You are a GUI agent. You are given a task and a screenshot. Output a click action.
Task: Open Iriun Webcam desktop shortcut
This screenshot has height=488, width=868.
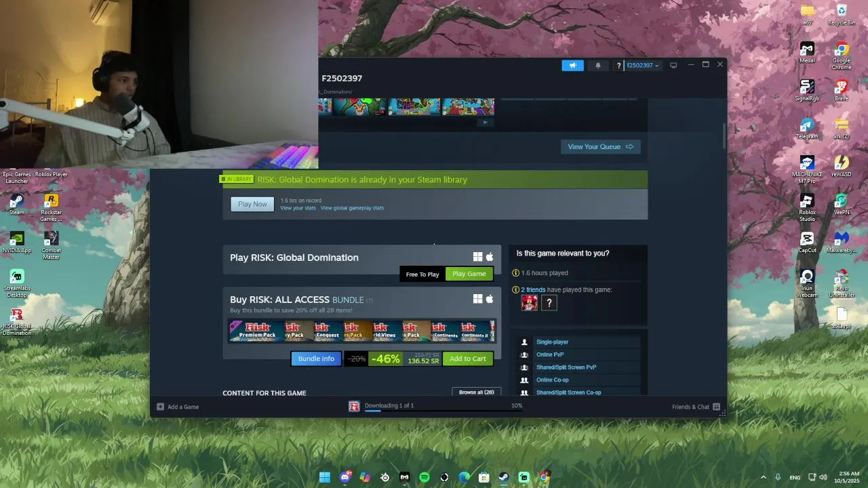tap(807, 283)
